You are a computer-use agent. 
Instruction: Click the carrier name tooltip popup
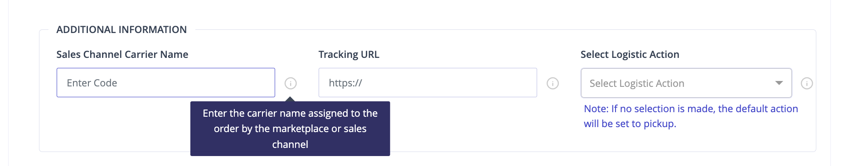[290, 128]
